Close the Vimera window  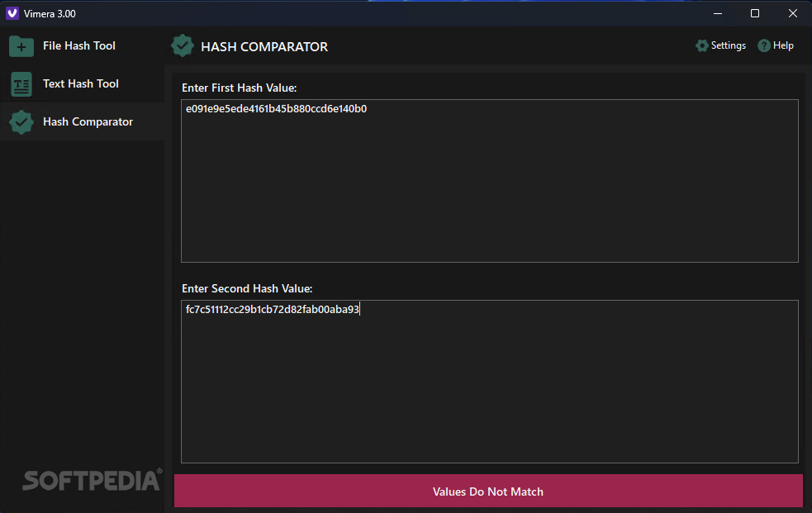click(793, 13)
